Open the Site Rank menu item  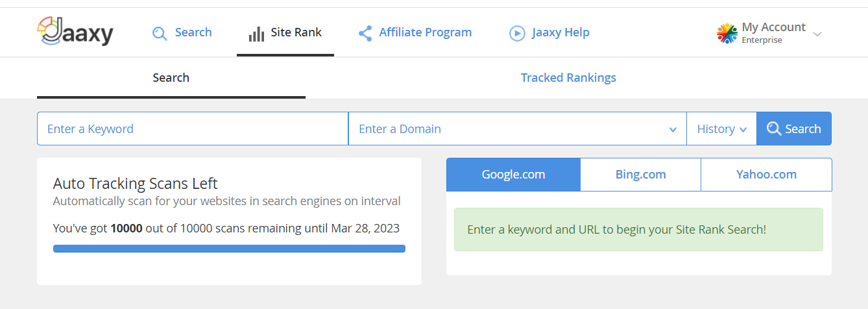(285, 32)
